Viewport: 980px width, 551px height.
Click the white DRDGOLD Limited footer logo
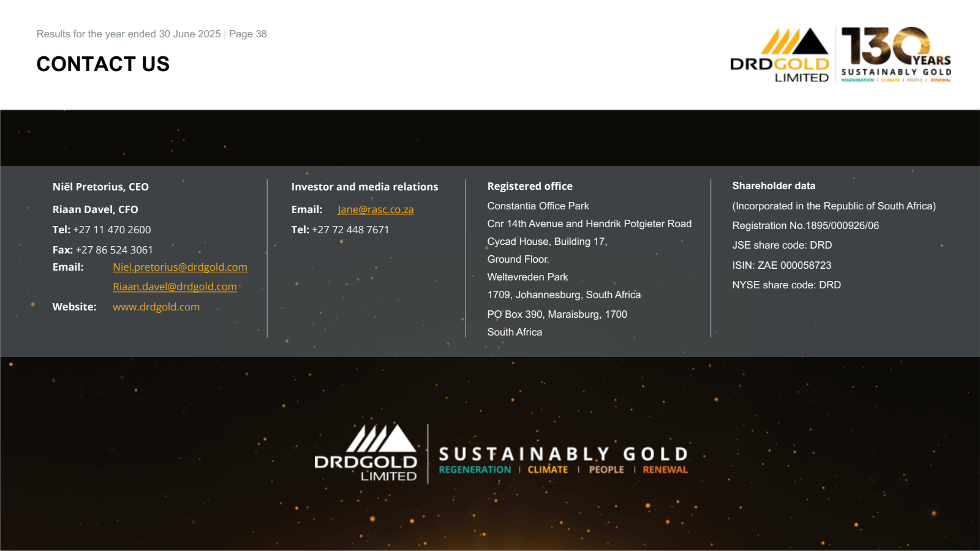[x=366, y=453]
